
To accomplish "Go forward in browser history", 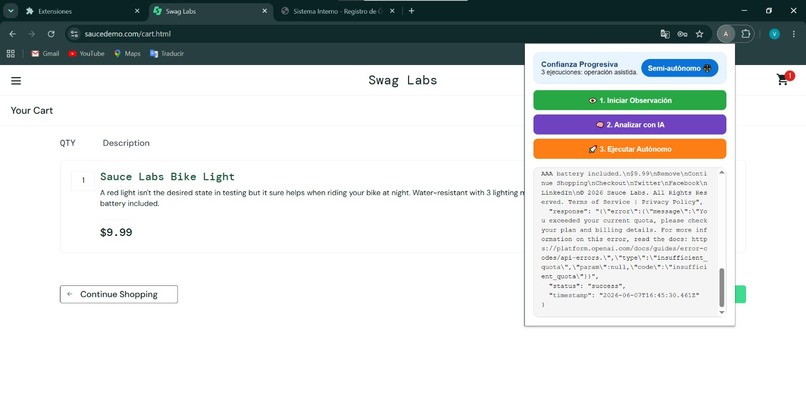I will [32, 34].
